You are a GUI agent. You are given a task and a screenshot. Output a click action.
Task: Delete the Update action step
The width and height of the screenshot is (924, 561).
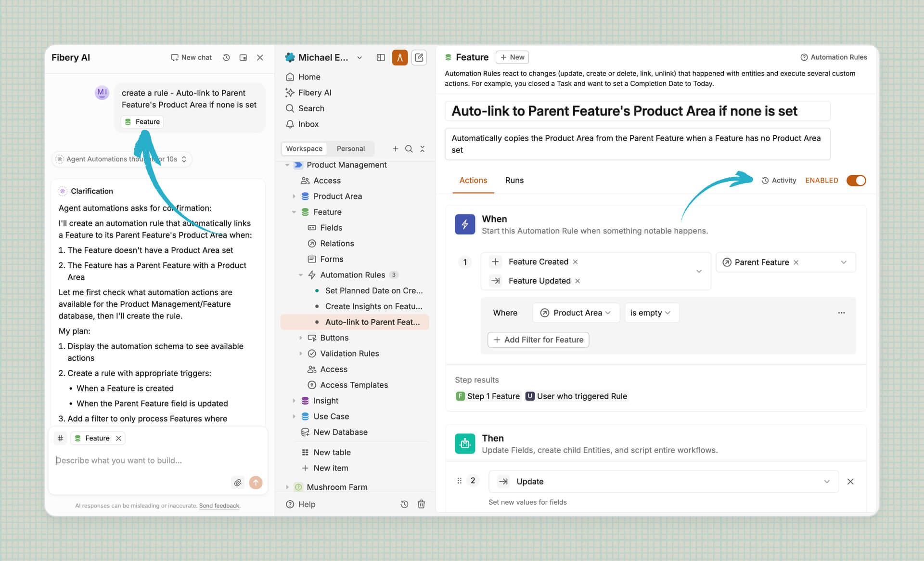coord(850,482)
